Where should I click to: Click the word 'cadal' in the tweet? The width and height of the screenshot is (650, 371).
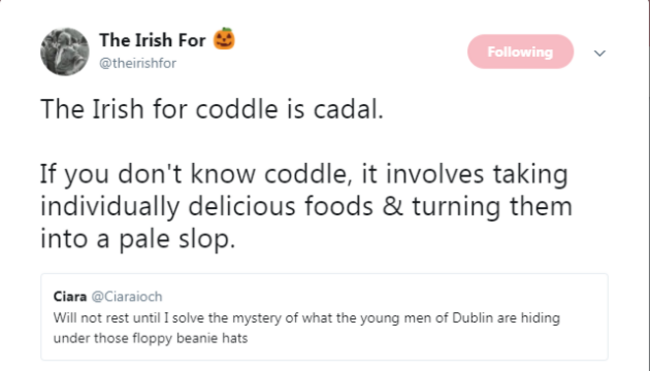point(346,109)
